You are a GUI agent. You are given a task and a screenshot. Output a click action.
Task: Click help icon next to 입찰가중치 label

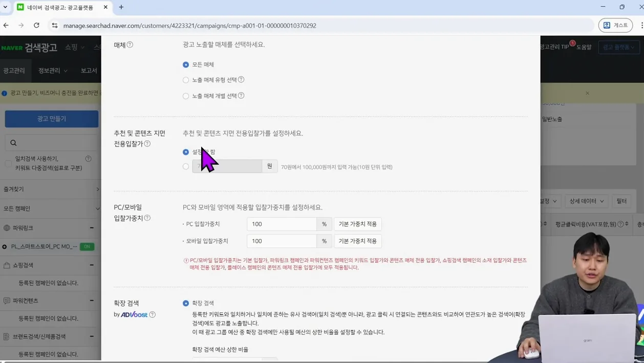point(147,218)
